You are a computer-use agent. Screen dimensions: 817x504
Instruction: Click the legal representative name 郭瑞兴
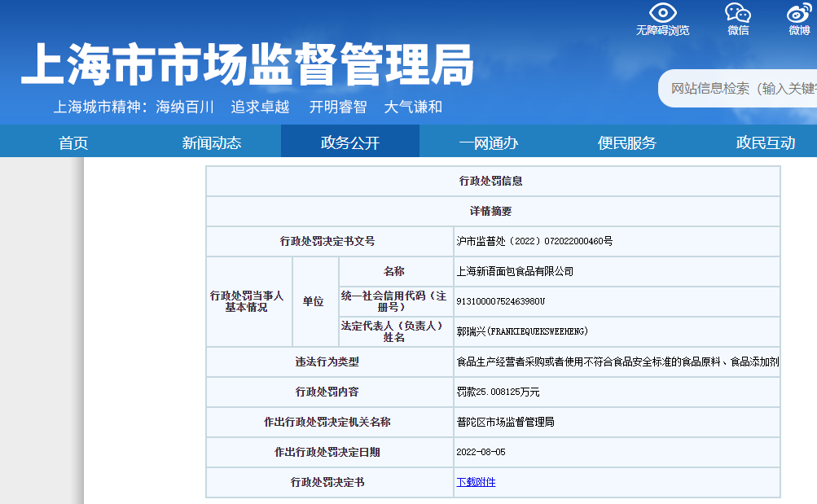coord(522,331)
